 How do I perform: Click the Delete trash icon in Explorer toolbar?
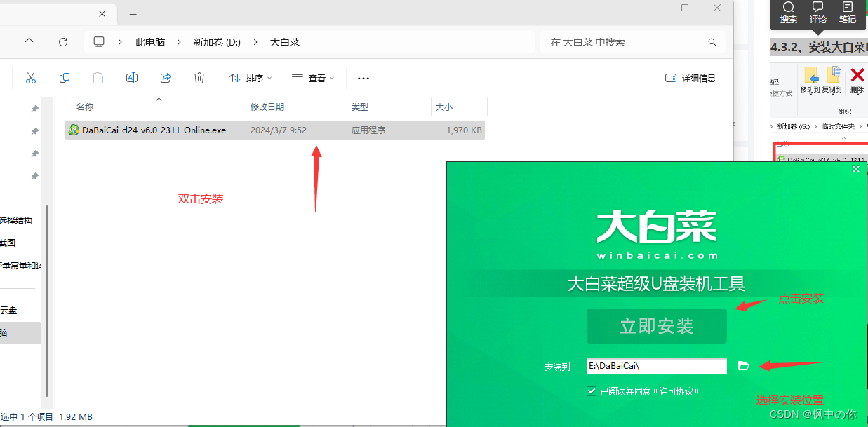199,78
